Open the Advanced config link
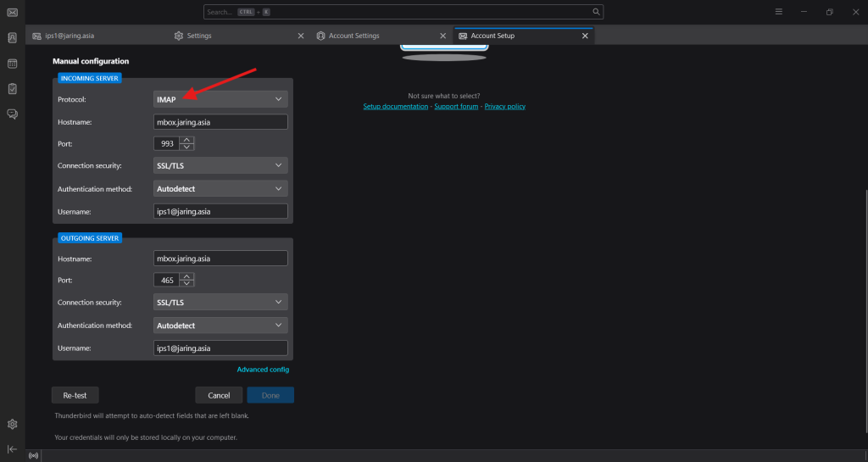Viewport: 868px width, 462px height. click(263, 369)
